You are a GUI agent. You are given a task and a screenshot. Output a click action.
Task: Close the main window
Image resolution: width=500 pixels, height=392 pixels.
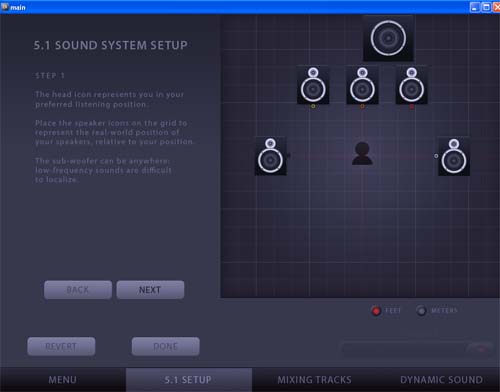click(497, 7)
